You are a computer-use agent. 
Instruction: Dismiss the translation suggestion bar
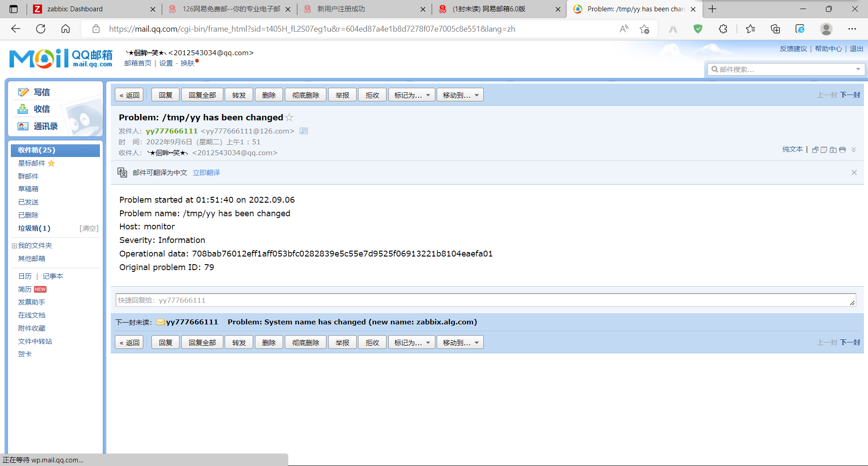coord(854,172)
